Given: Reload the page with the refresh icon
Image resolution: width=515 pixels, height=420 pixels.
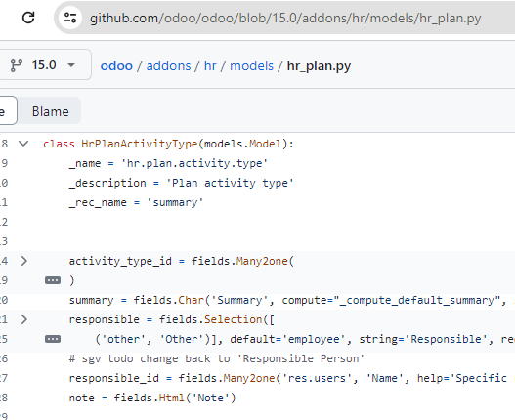Looking at the screenshot, I should click(28, 18).
